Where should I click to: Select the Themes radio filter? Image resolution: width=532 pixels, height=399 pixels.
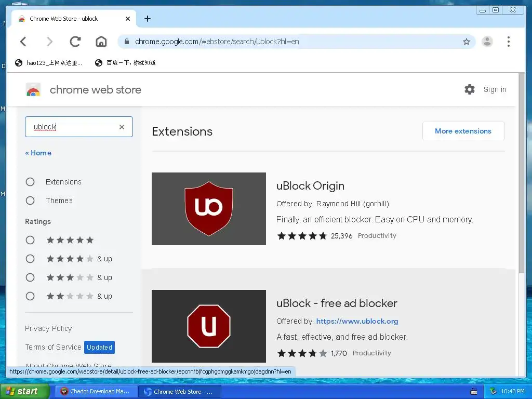[x=30, y=201]
